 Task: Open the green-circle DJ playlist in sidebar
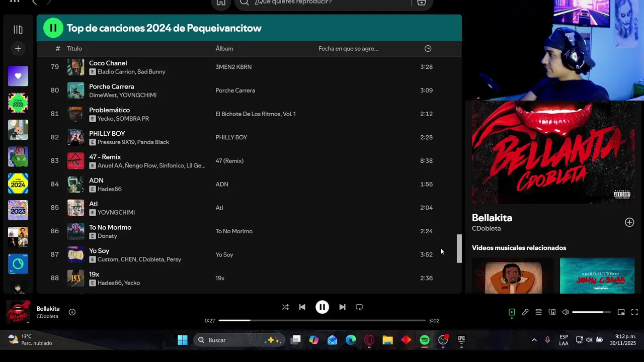pos(18,264)
